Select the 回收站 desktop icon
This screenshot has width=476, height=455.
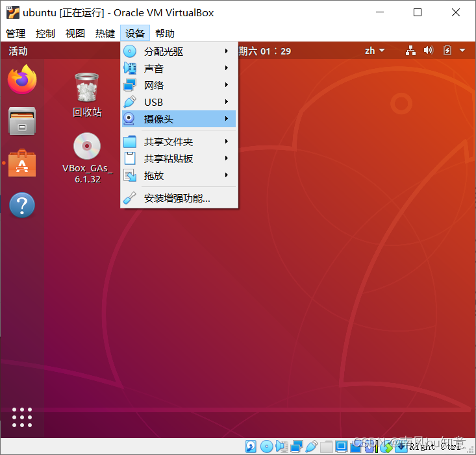pos(87,95)
